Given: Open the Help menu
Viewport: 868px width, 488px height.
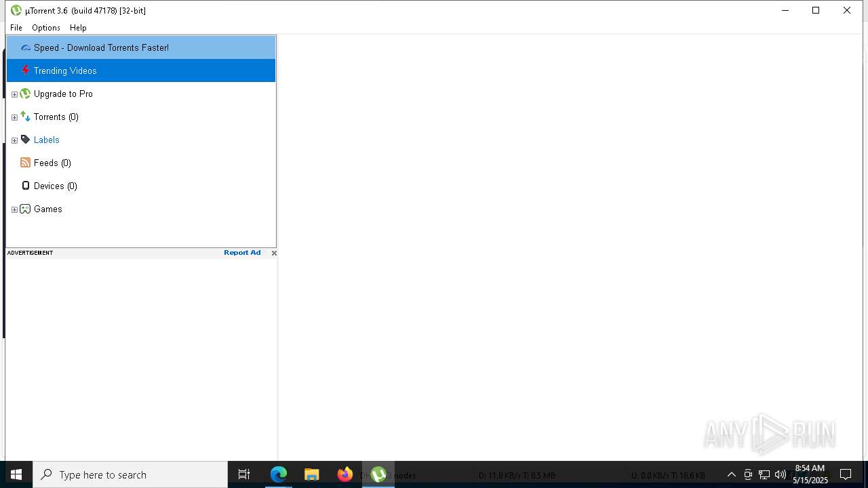Looking at the screenshot, I should 78,28.
